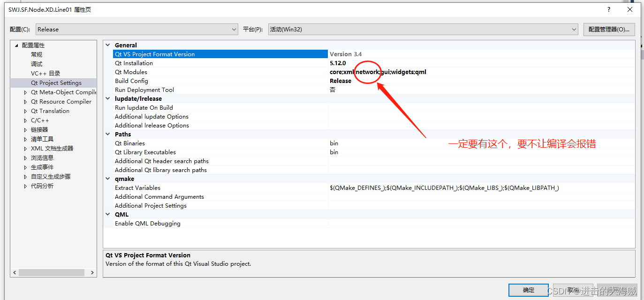This screenshot has height=300, width=644.
Task: Click the help question mark in title bar
Action: [x=609, y=9]
